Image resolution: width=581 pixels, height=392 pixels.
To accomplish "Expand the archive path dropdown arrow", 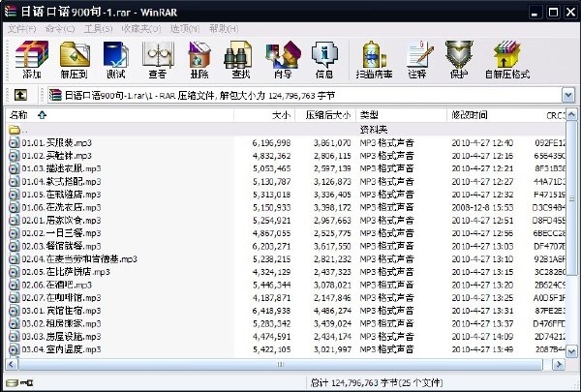I will pyautogui.click(x=568, y=96).
